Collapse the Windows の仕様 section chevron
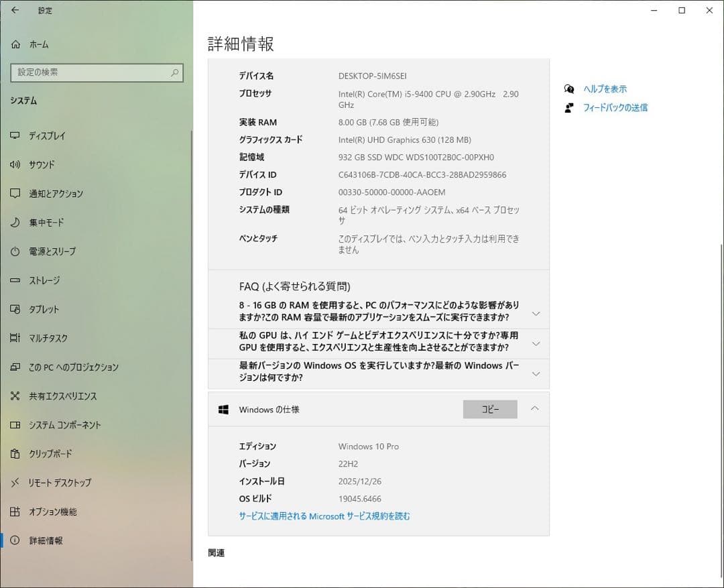724x588 pixels. pyautogui.click(x=535, y=409)
